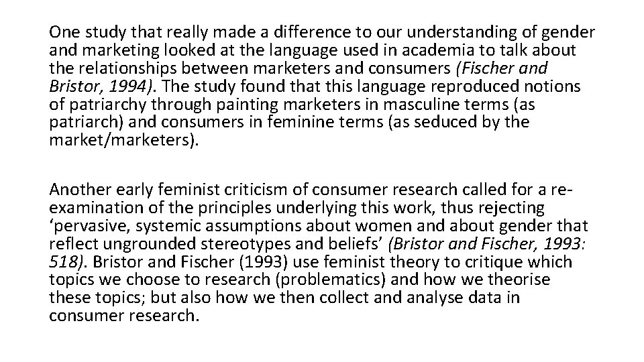Click the word 'examination' starting the second paragraph's second line
This screenshot has width=644, height=362.
(x=96, y=208)
